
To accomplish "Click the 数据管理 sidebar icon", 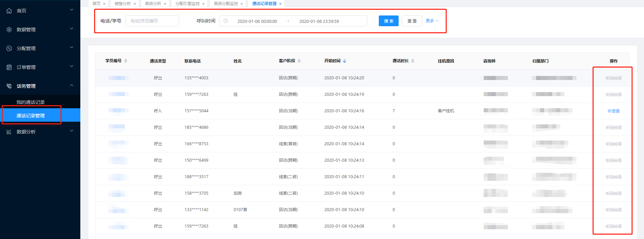I will point(9,30).
